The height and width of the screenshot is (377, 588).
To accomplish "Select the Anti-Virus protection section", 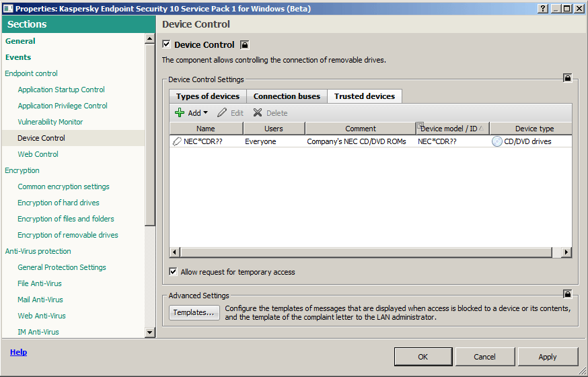I will click(38, 251).
